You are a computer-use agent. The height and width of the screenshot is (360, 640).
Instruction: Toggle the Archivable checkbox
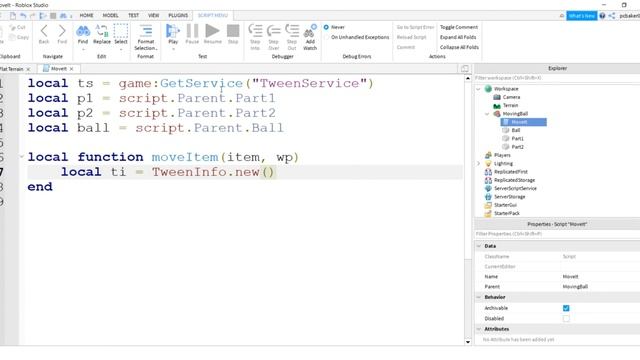click(x=566, y=308)
